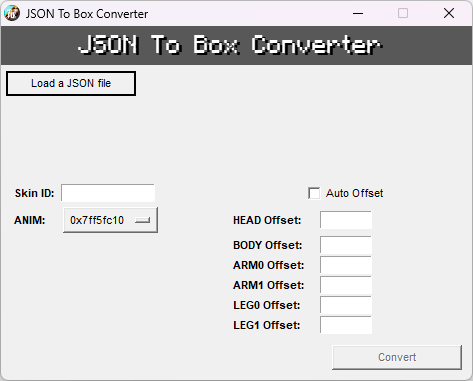
Task: Click the LEG1 Offset: label
Action: coord(267,325)
